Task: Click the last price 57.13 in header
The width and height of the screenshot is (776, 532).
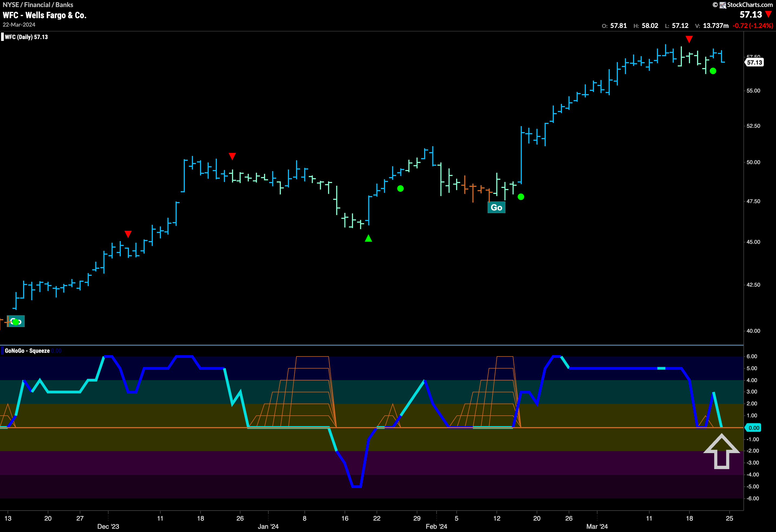Action: click(x=751, y=14)
